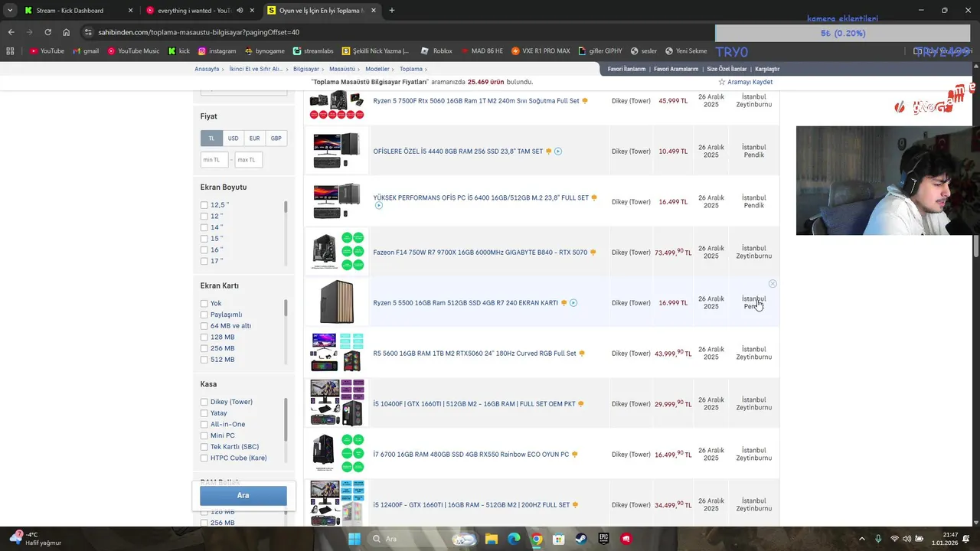Click page vertical scrollbar
Viewport: 980px width, 551px height.
pyautogui.click(x=975, y=246)
